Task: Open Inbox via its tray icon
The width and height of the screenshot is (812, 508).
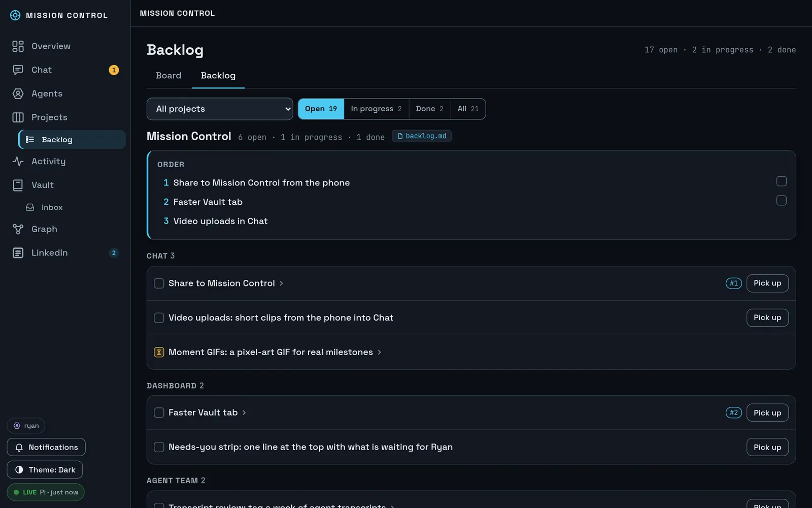Action: pos(30,207)
